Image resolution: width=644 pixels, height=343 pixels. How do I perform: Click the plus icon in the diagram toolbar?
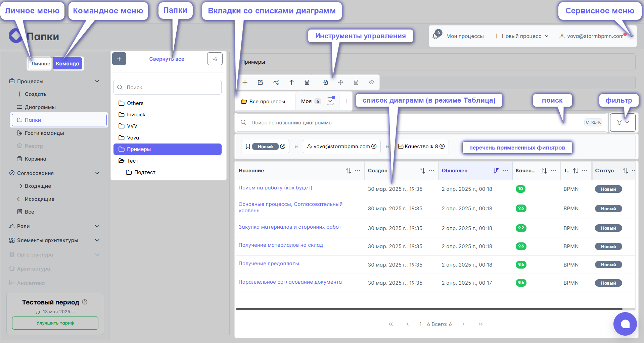click(x=245, y=82)
